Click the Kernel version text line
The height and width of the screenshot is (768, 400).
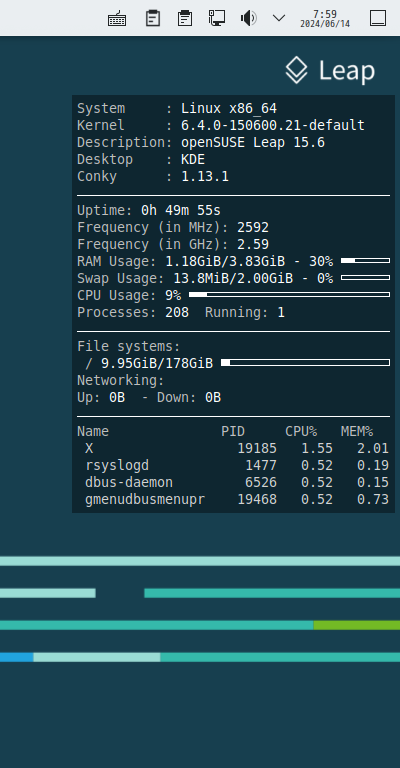(x=221, y=125)
